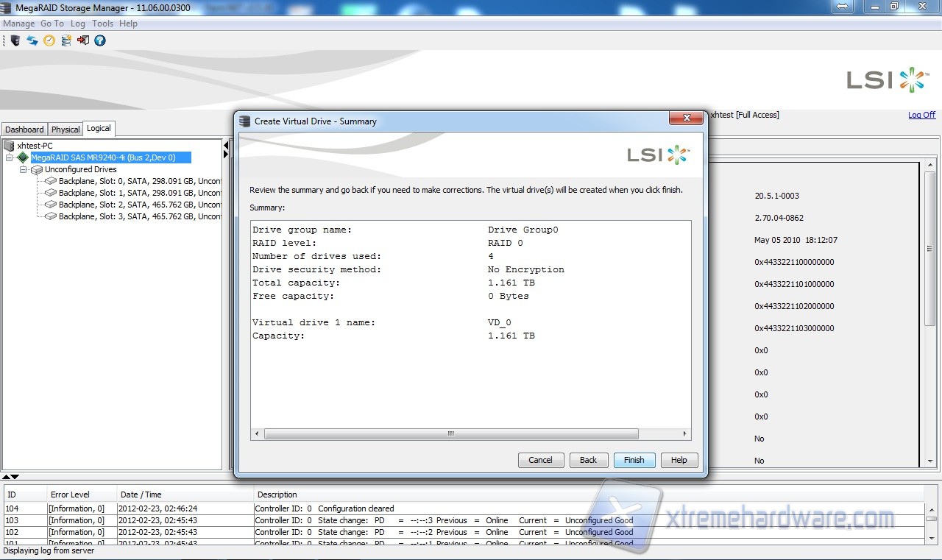Click the create virtual drive toolbar icon
This screenshot has width=942, height=560.
[66, 40]
